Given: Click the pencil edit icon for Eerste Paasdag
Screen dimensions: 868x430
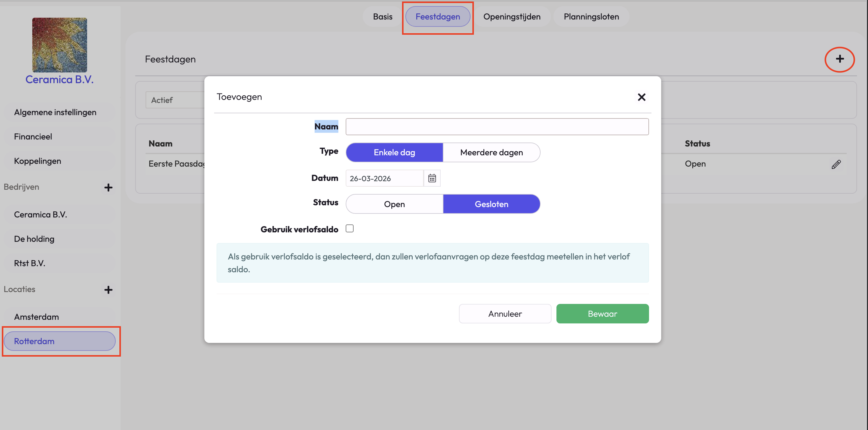Looking at the screenshot, I should [x=836, y=164].
